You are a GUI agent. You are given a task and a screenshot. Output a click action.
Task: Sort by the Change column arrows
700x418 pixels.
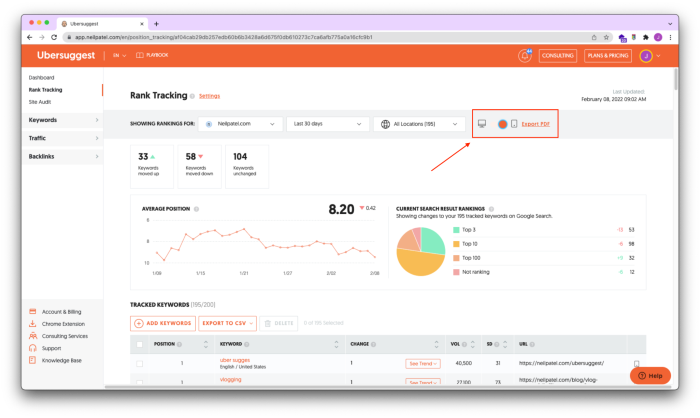pyautogui.click(x=436, y=344)
